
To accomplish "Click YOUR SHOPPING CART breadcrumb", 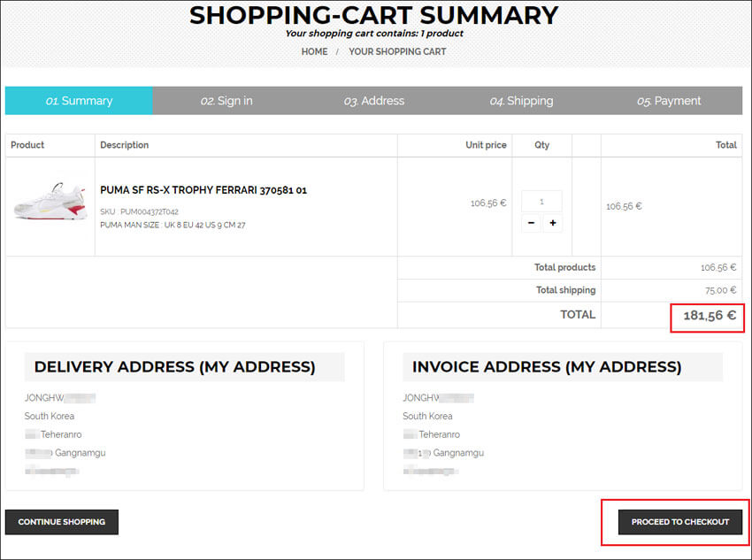I will pyautogui.click(x=397, y=52).
